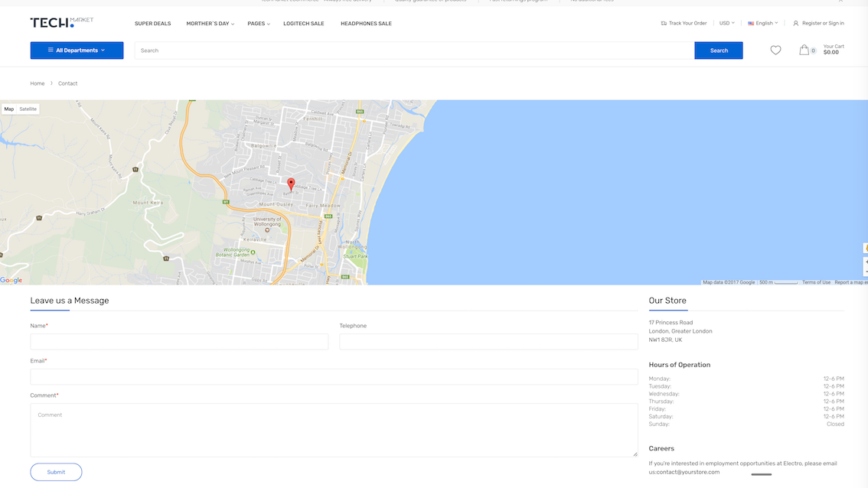Click the Track Your Order link

(x=687, y=23)
